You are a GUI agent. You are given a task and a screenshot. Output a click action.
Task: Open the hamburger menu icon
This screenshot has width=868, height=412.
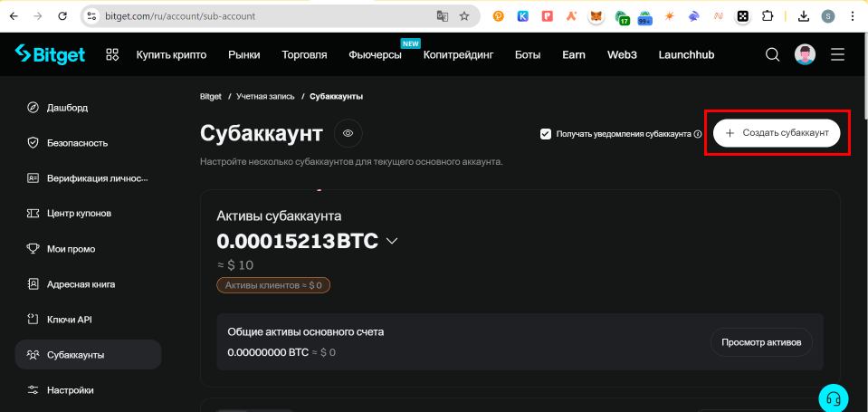tap(837, 54)
